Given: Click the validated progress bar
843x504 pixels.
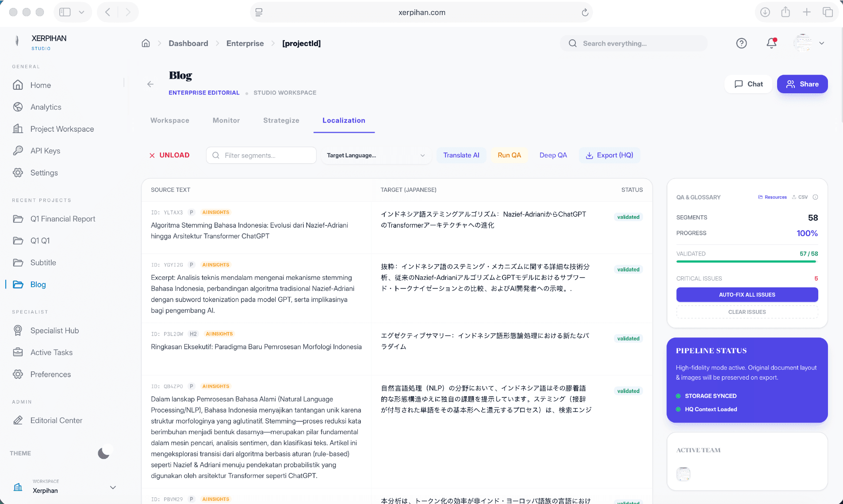Looking at the screenshot, I should tap(747, 262).
